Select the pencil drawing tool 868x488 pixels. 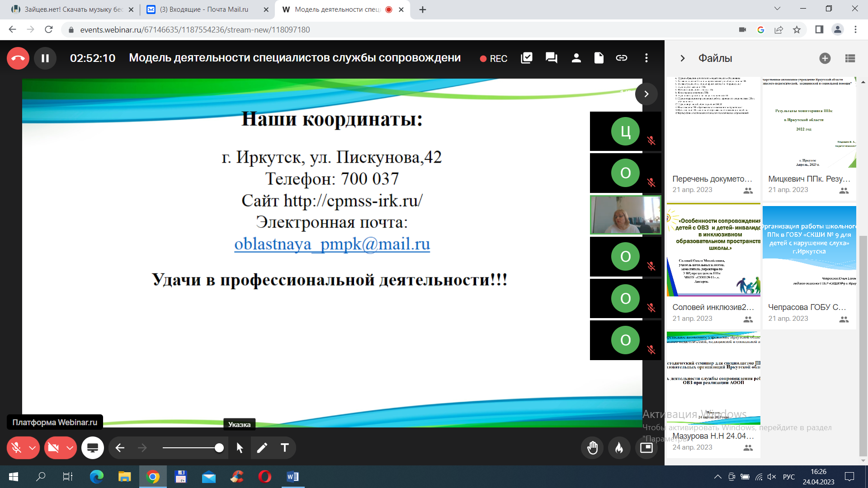tap(262, 448)
